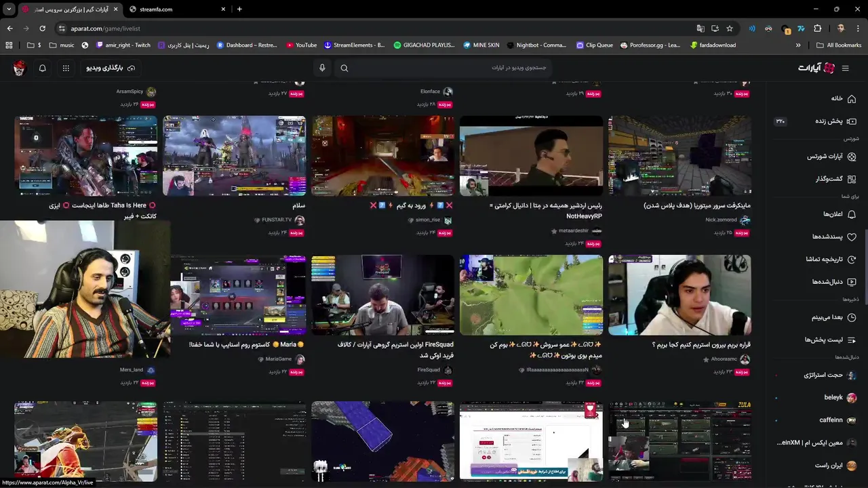Image resolution: width=868 pixels, height=488 pixels.
Task: Open Followed (دنبال‌شده‌ها) in sidebar
Action: point(834,281)
